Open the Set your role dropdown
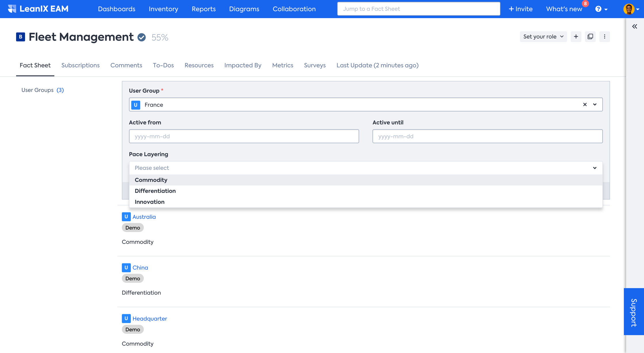 [543, 37]
